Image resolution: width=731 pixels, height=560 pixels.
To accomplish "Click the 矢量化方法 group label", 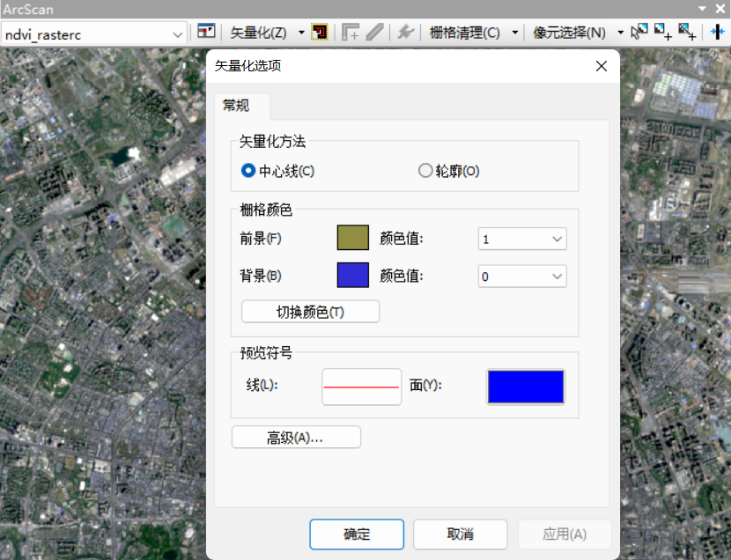I will coord(272,142).
